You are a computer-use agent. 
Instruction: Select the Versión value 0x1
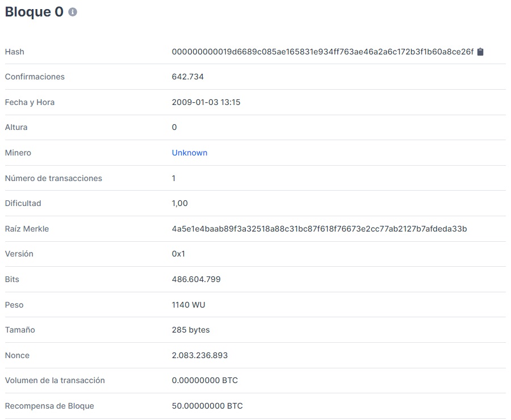click(178, 254)
